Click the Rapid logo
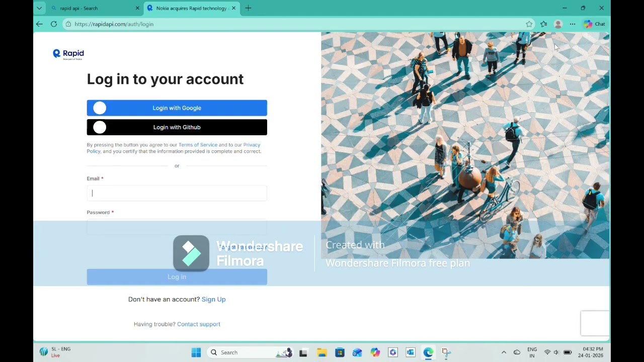This screenshot has height=362, width=644. (68, 54)
